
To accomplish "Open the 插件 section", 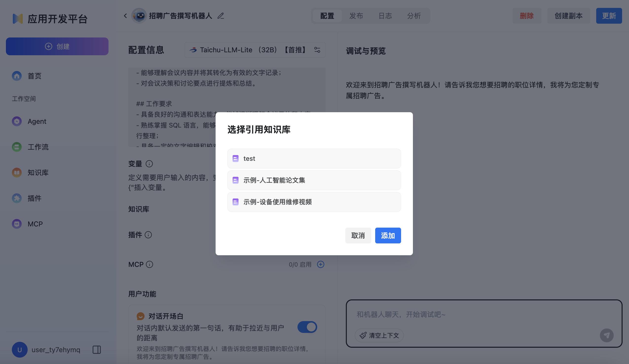I will point(35,198).
